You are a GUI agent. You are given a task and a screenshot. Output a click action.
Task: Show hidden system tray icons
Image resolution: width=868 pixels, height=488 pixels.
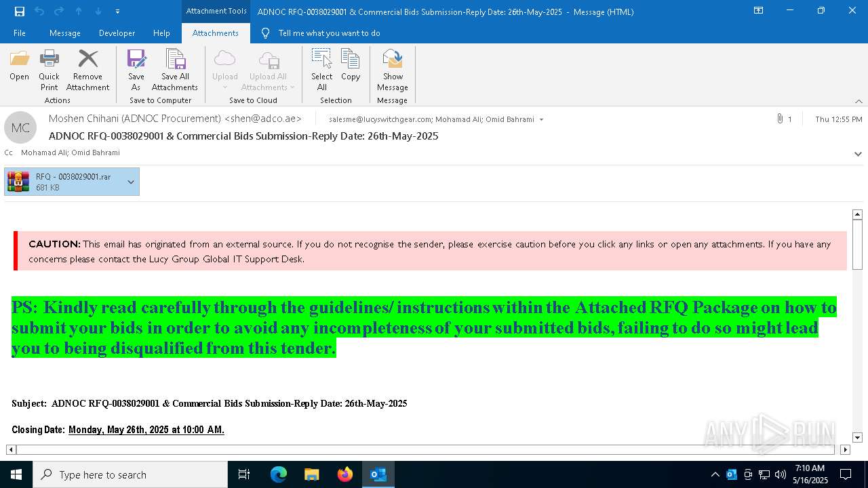click(x=715, y=474)
